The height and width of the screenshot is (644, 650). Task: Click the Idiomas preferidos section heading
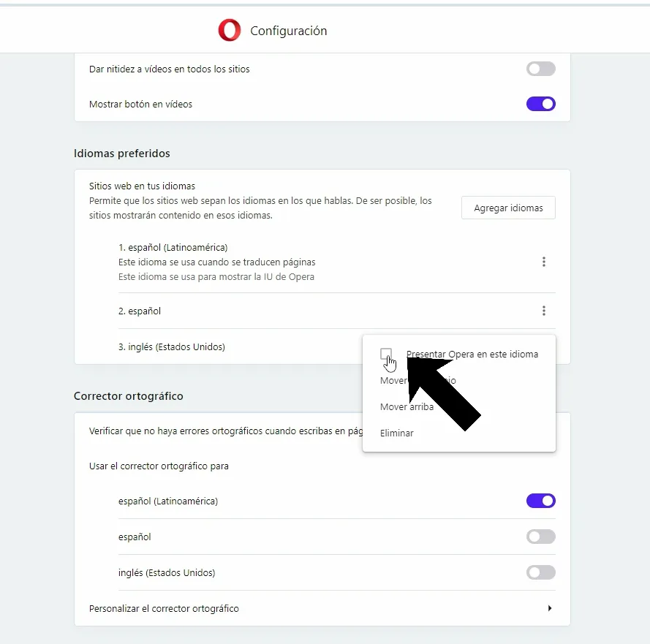[x=122, y=154]
